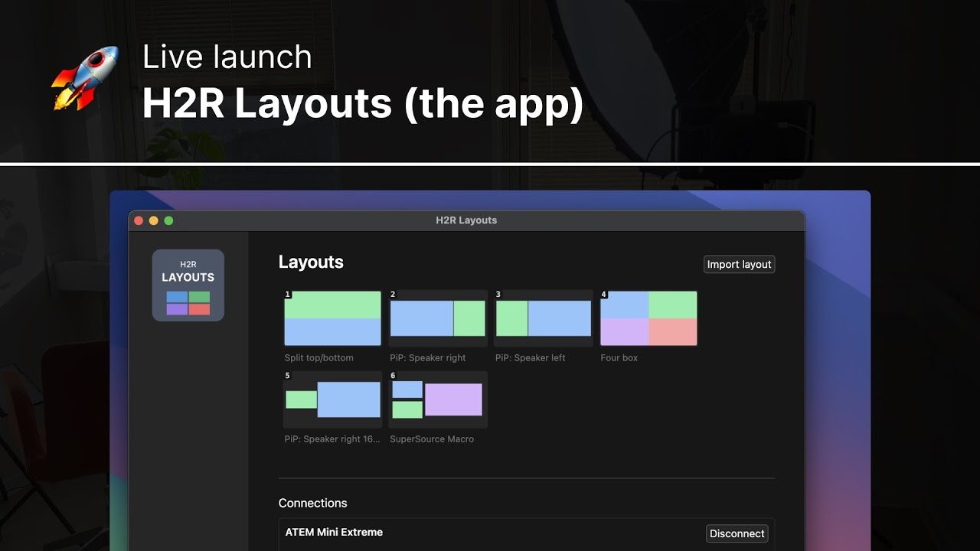The image size is (980, 551).
Task: Click the Import layout button
Action: [739, 264]
